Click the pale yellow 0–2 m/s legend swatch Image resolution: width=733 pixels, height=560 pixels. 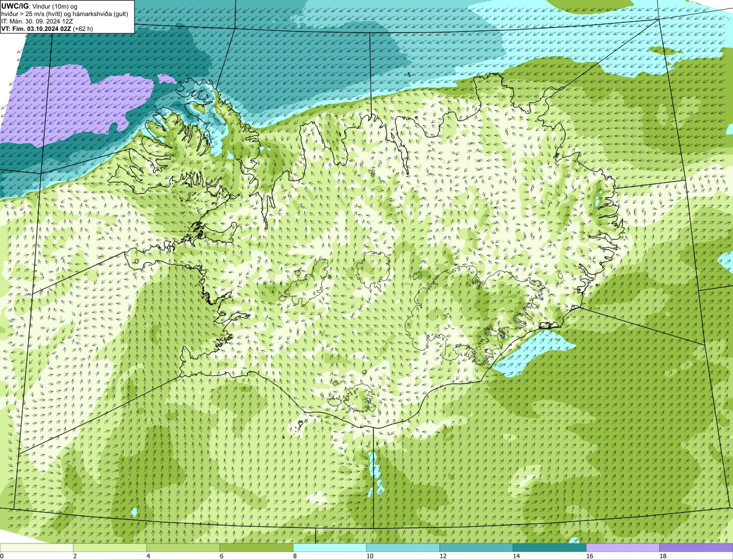click(x=37, y=547)
